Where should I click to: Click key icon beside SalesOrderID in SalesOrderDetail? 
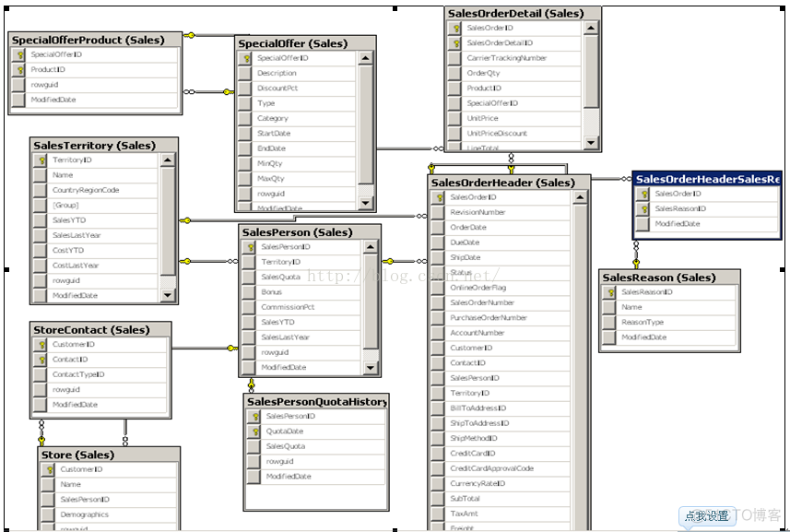[455, 29]
